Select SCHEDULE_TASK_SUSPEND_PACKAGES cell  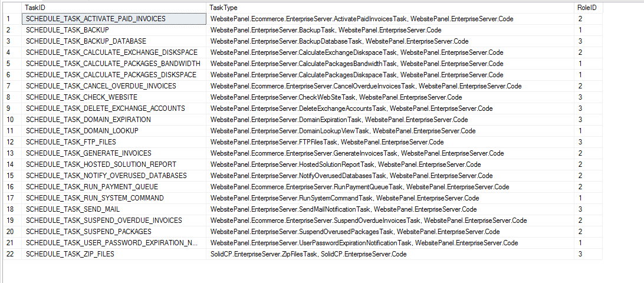[x=114, y=232]
